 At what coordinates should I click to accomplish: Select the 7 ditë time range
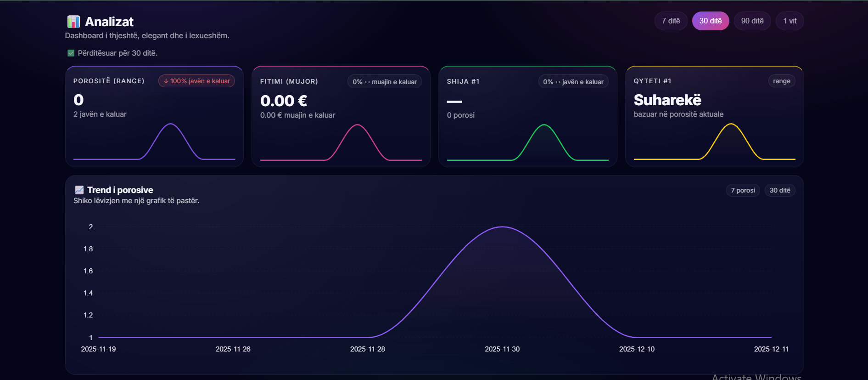[x=671, y=21]
